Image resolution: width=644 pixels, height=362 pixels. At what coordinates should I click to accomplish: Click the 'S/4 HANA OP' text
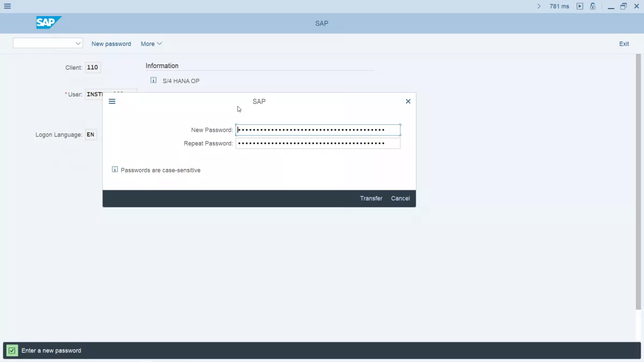181,81
